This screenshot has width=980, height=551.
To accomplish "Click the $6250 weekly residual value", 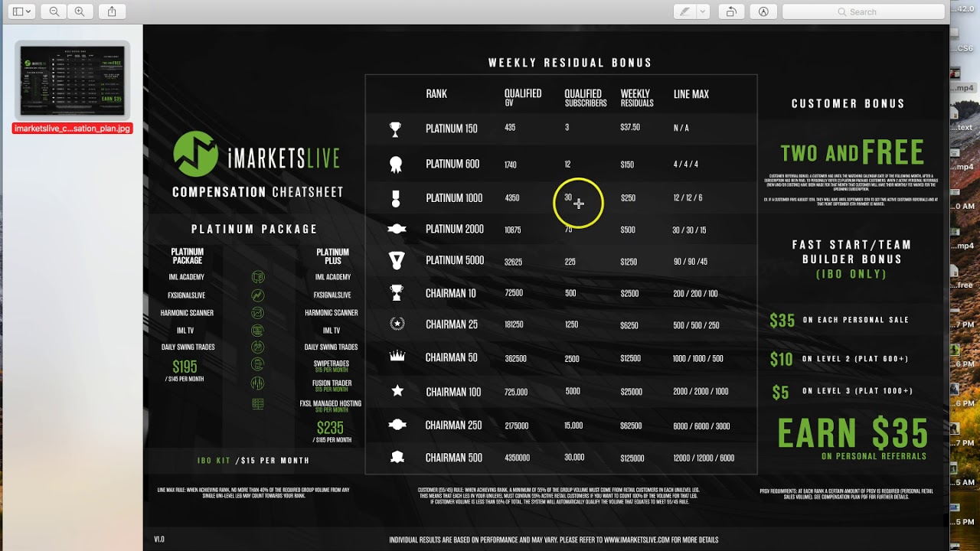I will click(x=629, y=325).
